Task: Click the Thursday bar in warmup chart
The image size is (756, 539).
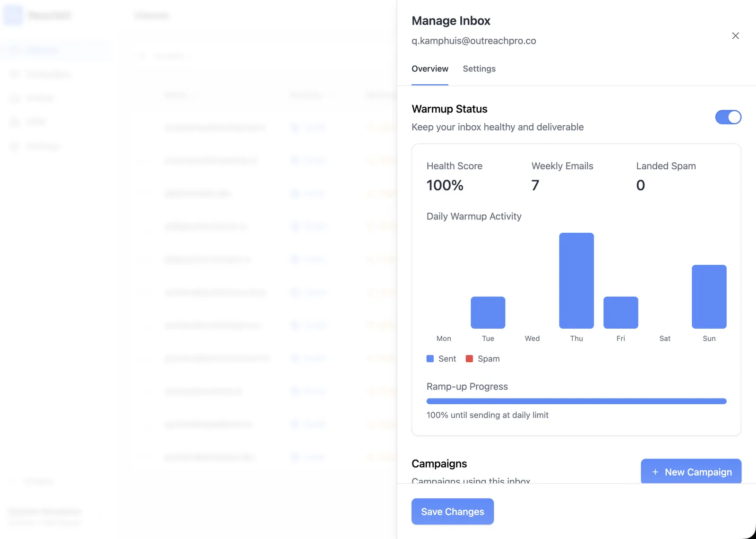Action: coord(576,281)
